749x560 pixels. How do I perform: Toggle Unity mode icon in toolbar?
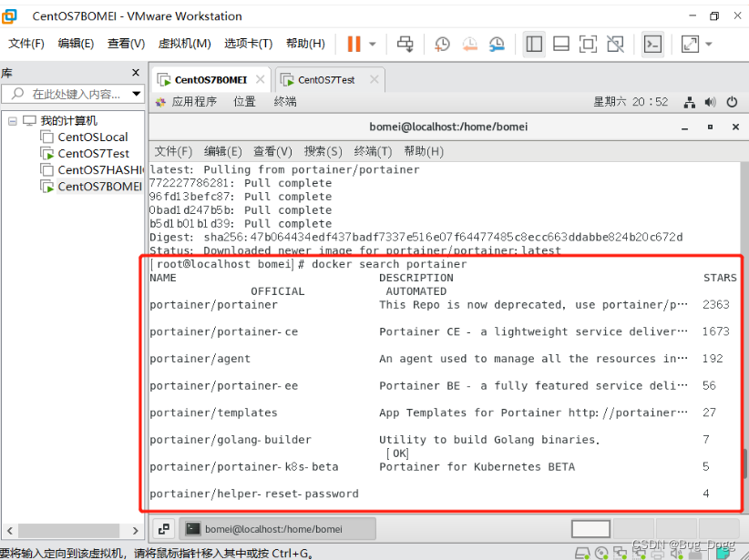615,44
